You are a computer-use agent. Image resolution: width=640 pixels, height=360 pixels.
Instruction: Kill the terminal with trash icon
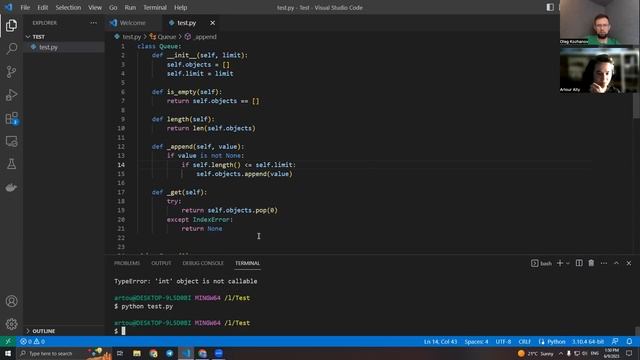click(591, 263)
